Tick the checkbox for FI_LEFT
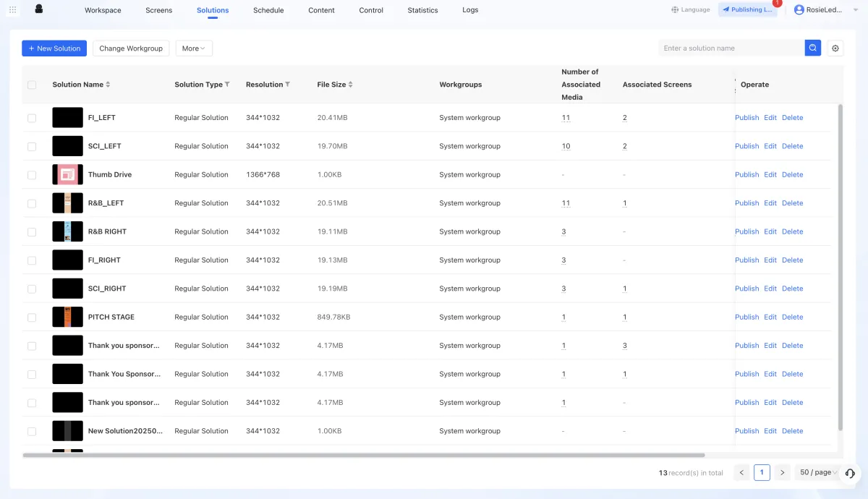The width and height of the screenshot is (868, 499). pos(32,118)
